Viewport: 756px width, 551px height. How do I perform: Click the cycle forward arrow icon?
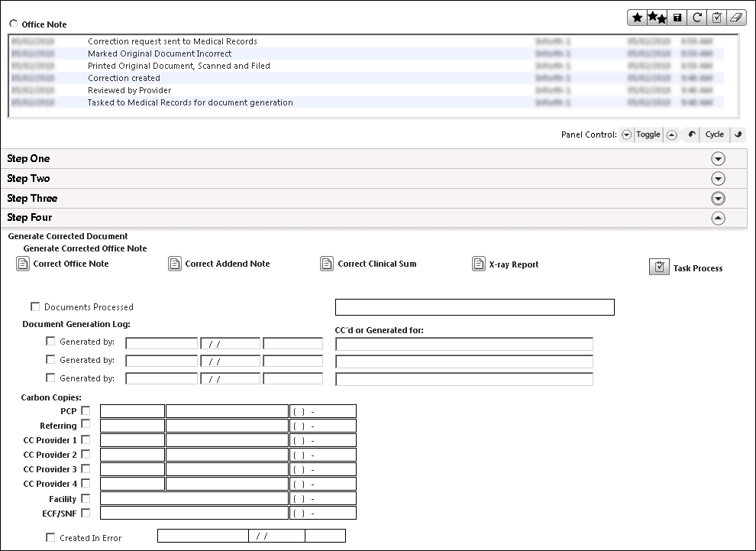738,135
